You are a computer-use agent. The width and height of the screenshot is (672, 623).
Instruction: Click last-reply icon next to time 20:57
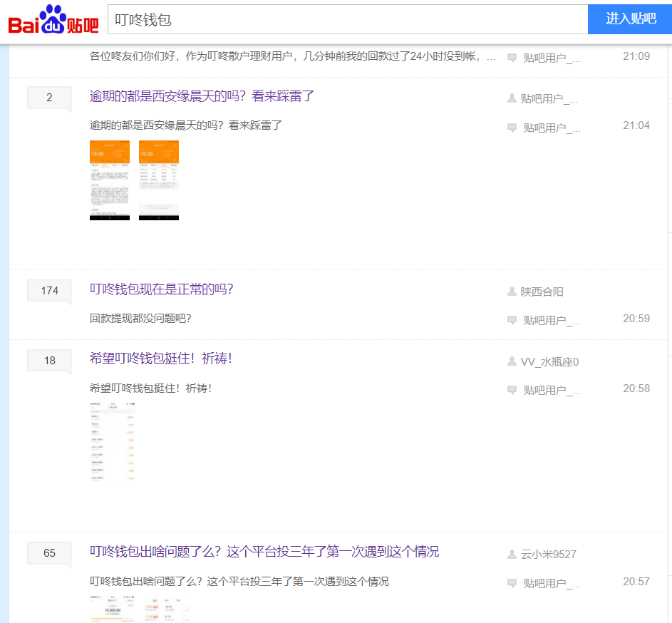pyautogui.click(x=512, y=583)
